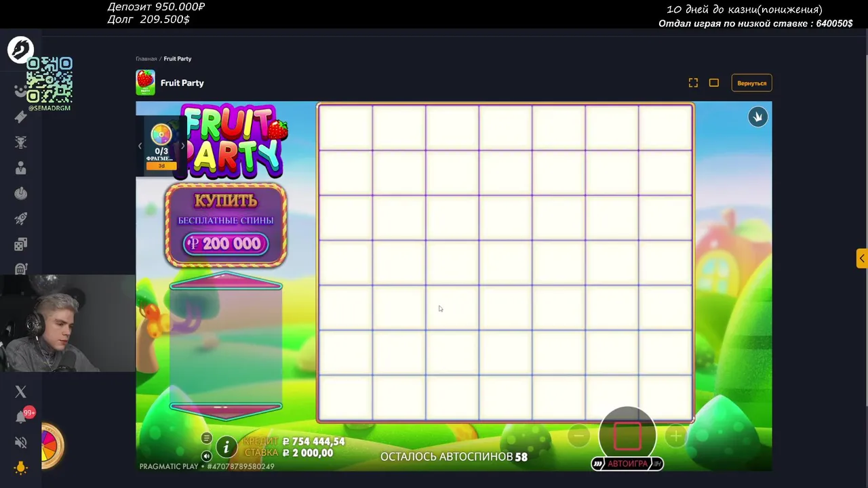The image size is (868, 488).
Task: Click the Fruit Party breadcrumb text
Action: click(178, 59)
